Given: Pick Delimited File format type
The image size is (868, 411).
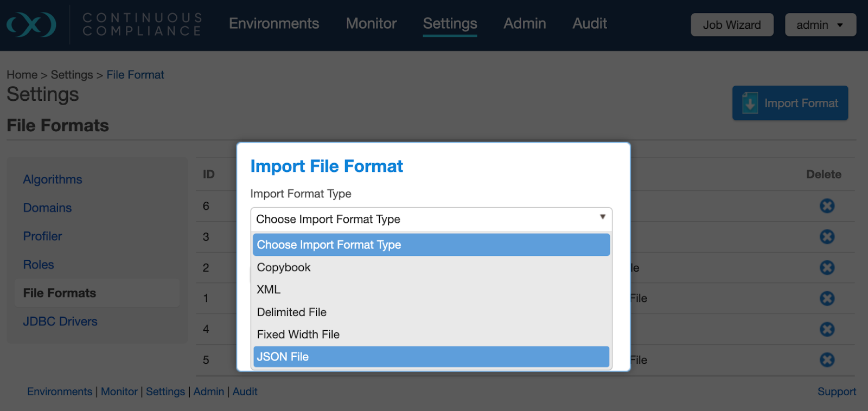Looking at the screenshot, I should (431, 312).
